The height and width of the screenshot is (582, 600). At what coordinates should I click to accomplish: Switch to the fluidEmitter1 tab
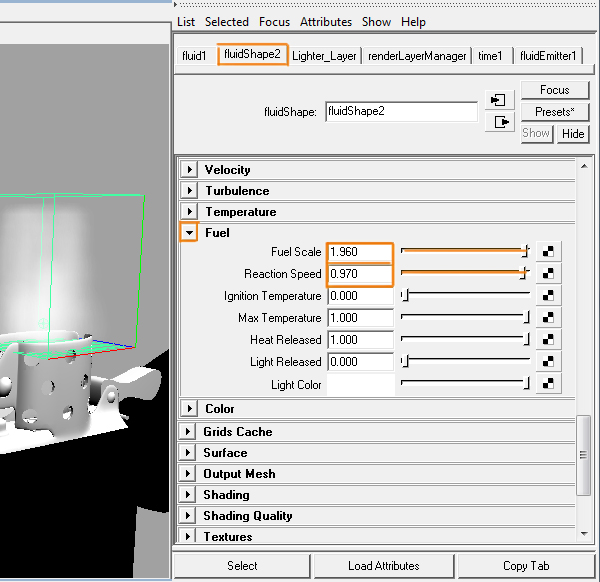548,56
